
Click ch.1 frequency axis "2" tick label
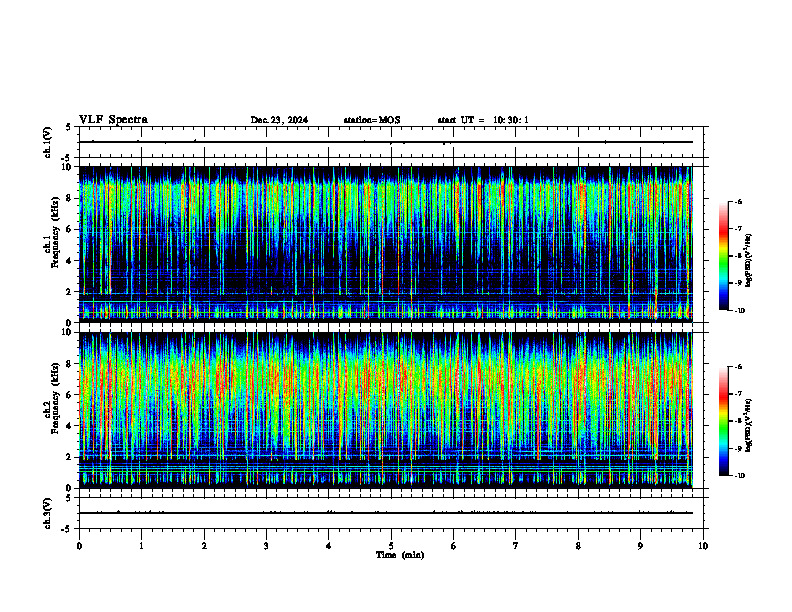70,291
